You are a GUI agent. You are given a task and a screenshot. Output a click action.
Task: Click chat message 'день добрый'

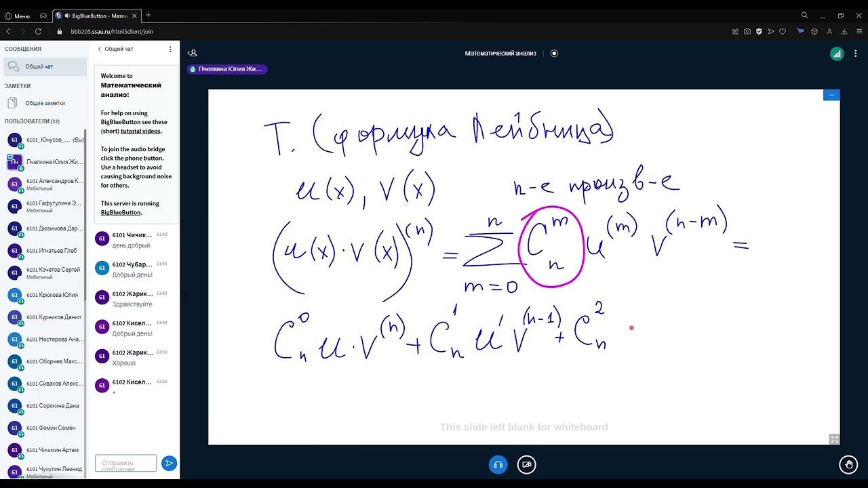pyautogui.click(x=131, y=245)
